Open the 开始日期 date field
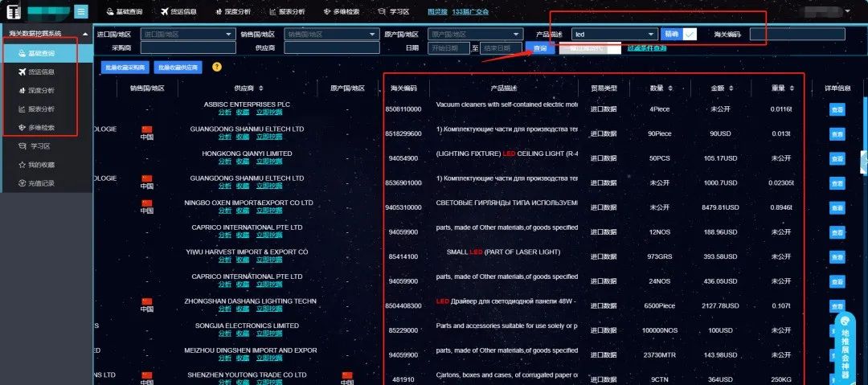Screen dimensions: 868x385 click(449, 48)
